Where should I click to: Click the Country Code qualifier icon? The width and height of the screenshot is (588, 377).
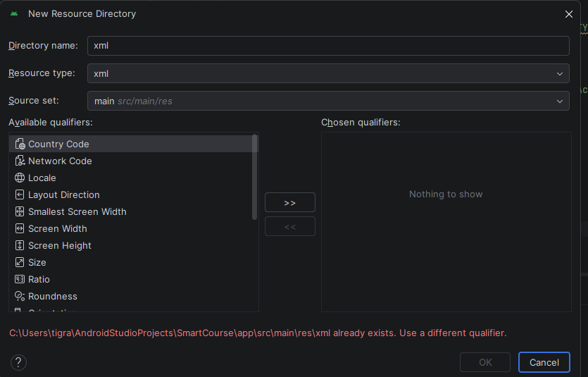[20, 144]
